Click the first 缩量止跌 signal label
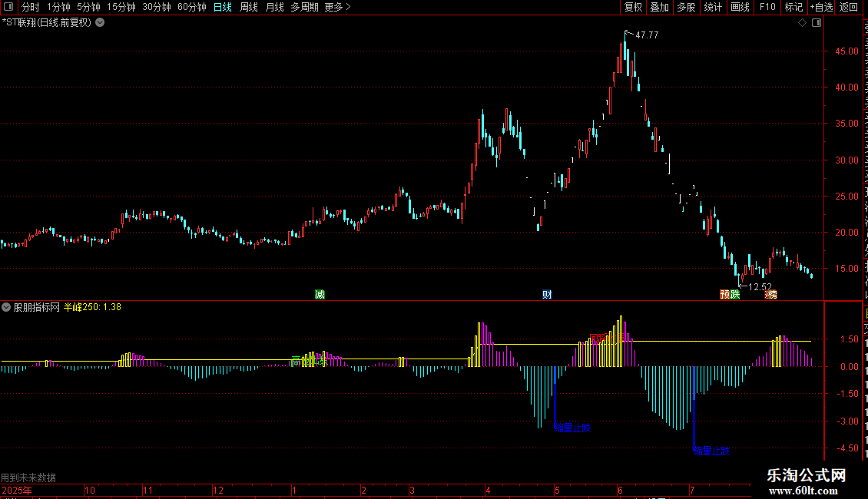The width and height of the screenshot is (868, 499). pos(573,428)
